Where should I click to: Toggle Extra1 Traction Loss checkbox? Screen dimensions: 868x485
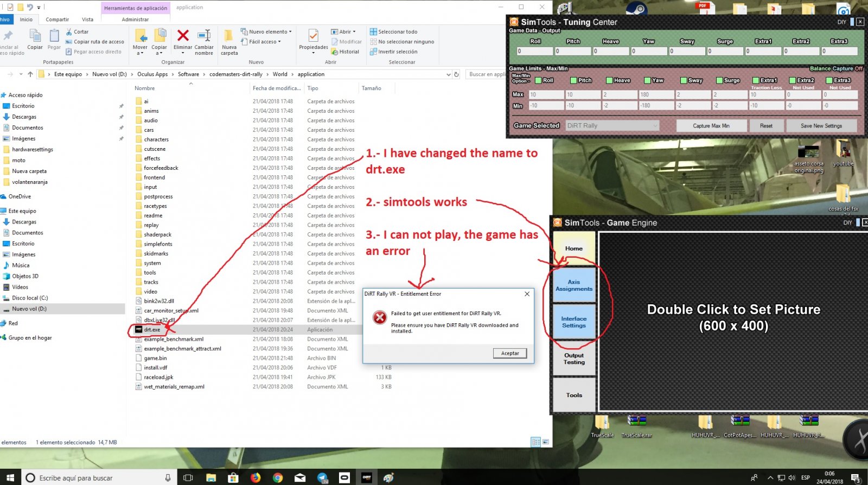[756, 80]
